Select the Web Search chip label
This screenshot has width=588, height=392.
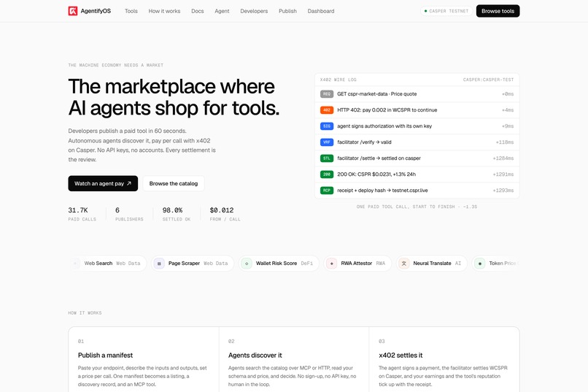98,264
